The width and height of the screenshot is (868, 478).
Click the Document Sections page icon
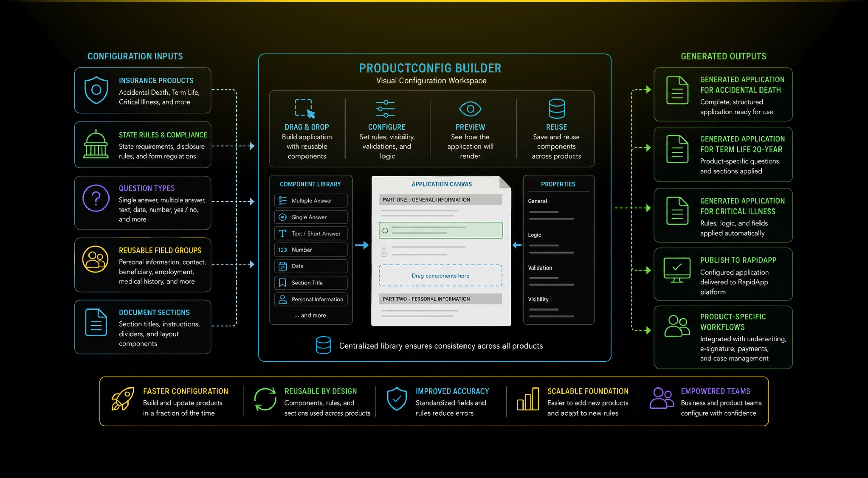click(96, 322)
